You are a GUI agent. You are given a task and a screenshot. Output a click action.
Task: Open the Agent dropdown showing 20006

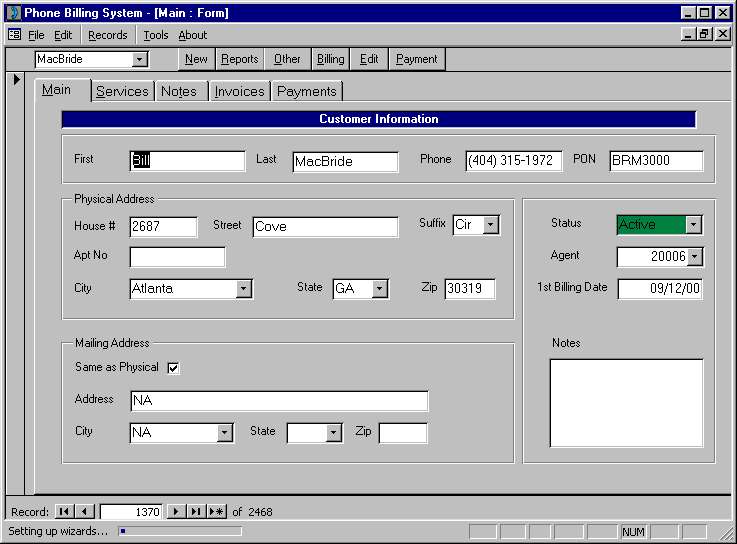pos(694,257)
